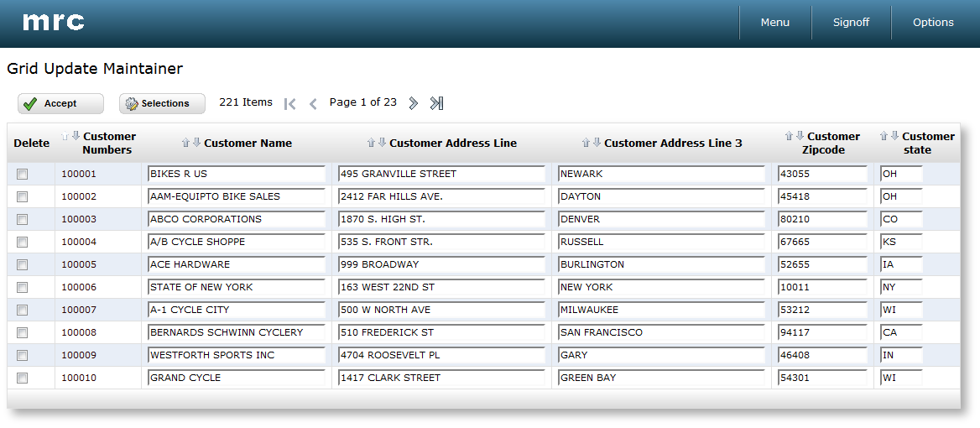Screen dimensions: 980x428
Task: Open the Menu item in header
Action: pos(775,23)
